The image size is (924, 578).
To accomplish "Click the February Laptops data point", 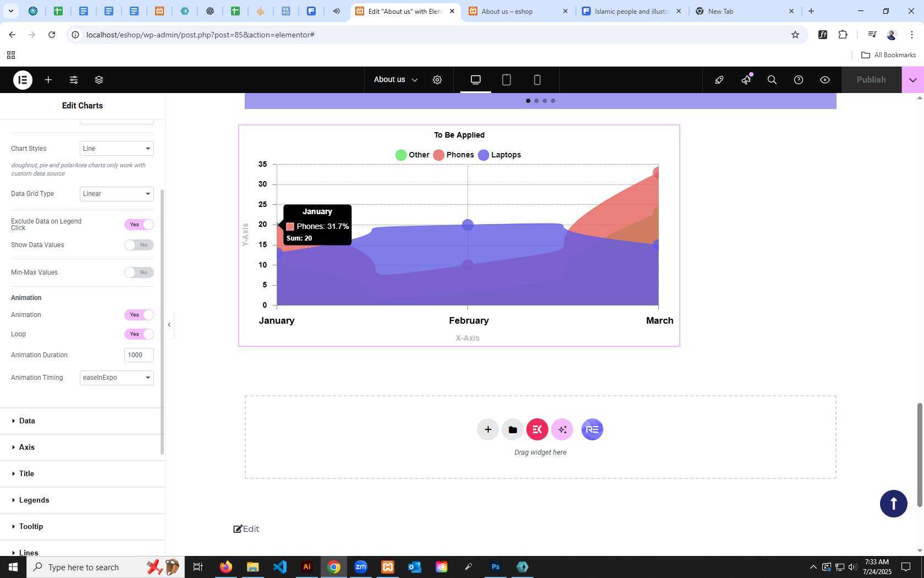I will pyautogui.click(x=468, y=225).
